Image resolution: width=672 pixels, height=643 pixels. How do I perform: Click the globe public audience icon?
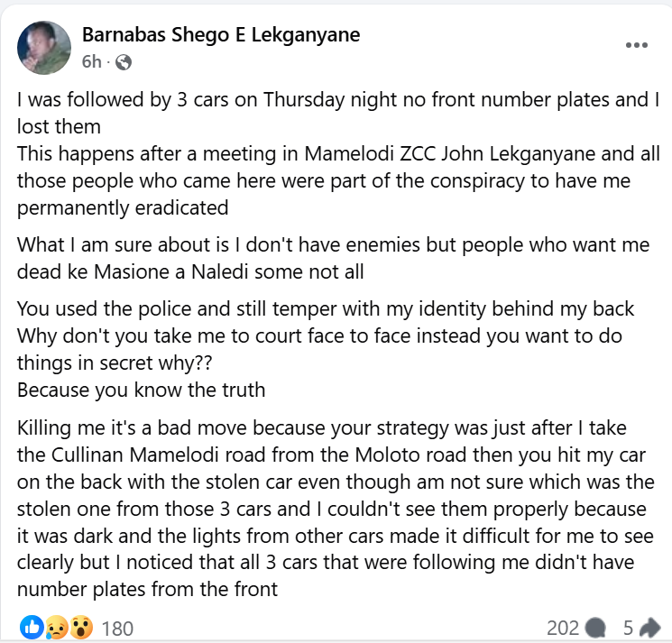[124, 62]
